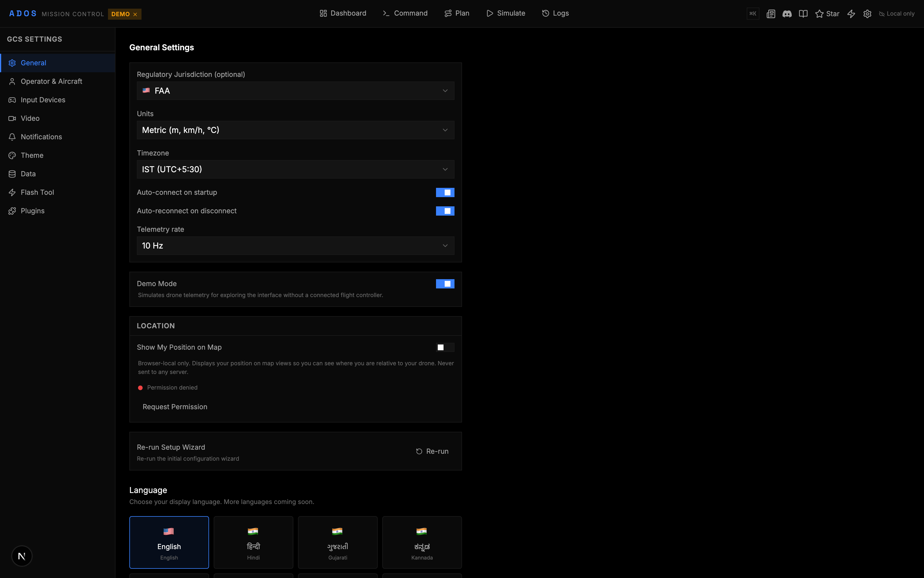Select Kannada language card
This screenshot has width=924, height=578.
(x=422, y=542)
